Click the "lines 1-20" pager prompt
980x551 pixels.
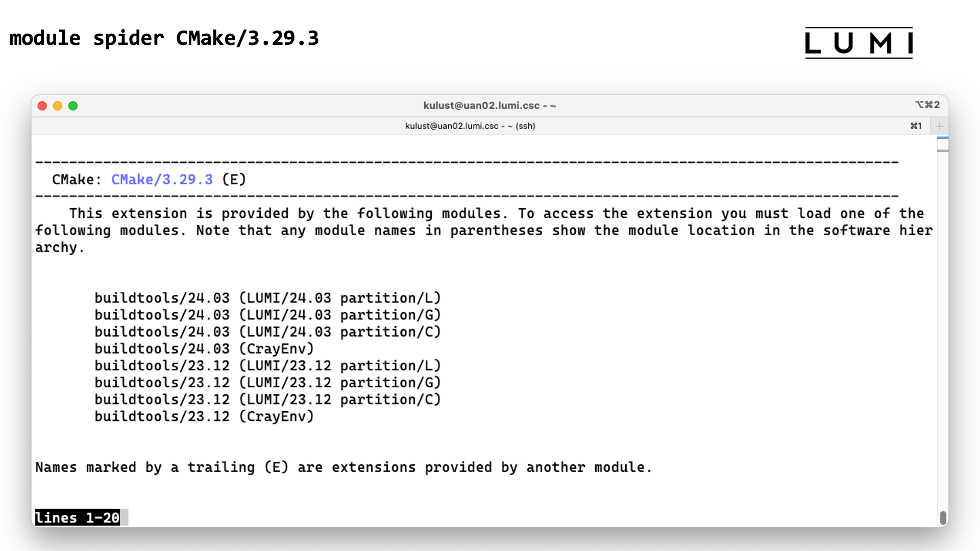click(x=77, y=517)
